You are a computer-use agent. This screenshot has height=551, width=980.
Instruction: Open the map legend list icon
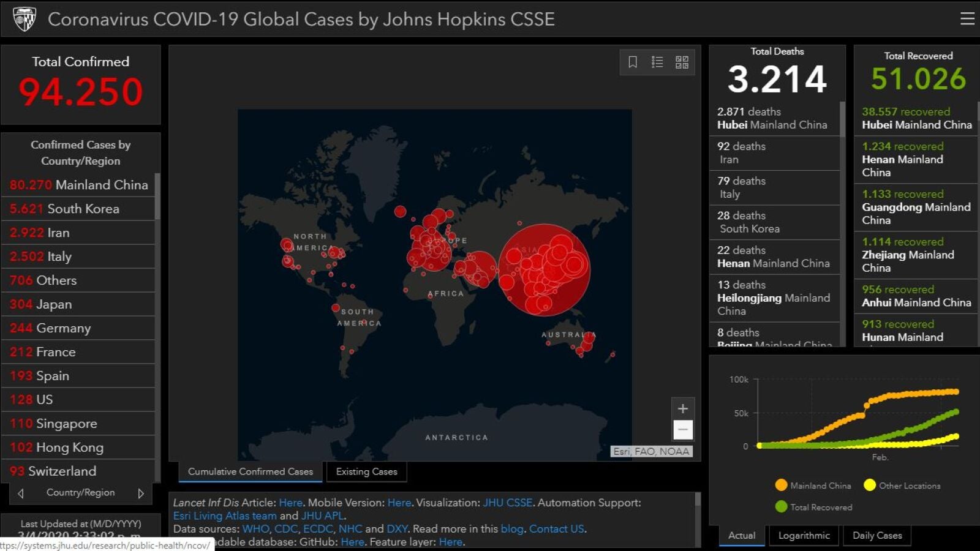pyautogui.click(x=657, y=62)
